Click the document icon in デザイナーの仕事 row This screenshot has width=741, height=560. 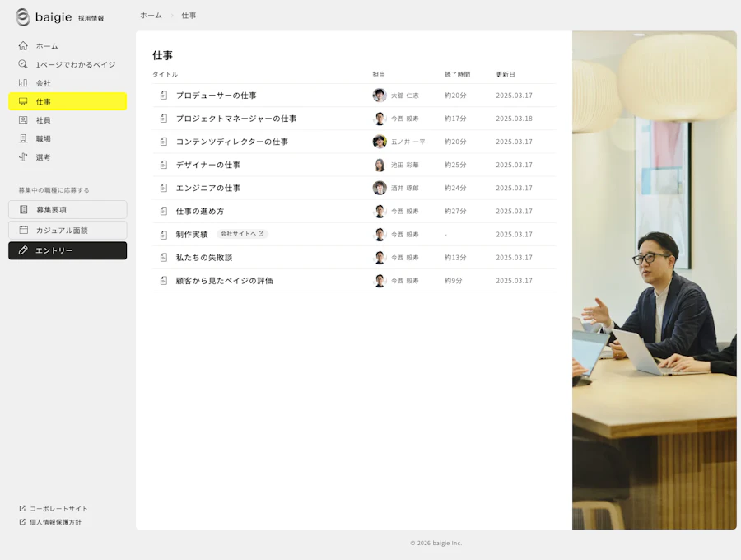coord(164,165)
